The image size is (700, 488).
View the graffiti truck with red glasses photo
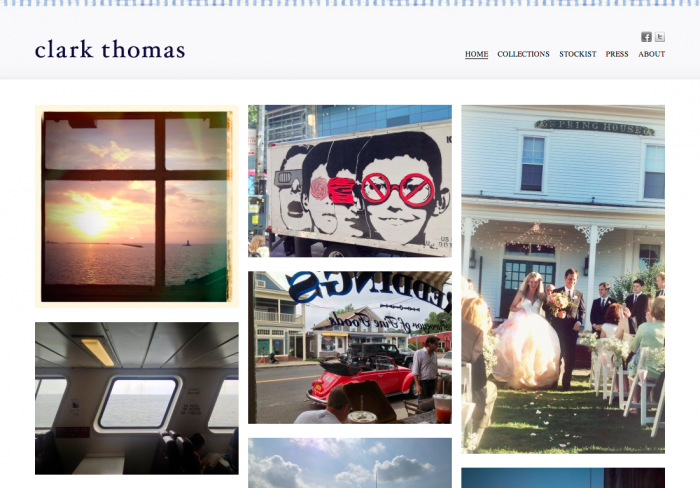point(350,181)
